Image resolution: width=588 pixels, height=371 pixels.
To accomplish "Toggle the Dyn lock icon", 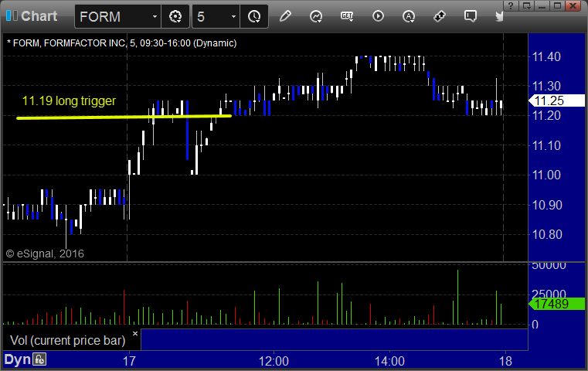I will 39,359.
